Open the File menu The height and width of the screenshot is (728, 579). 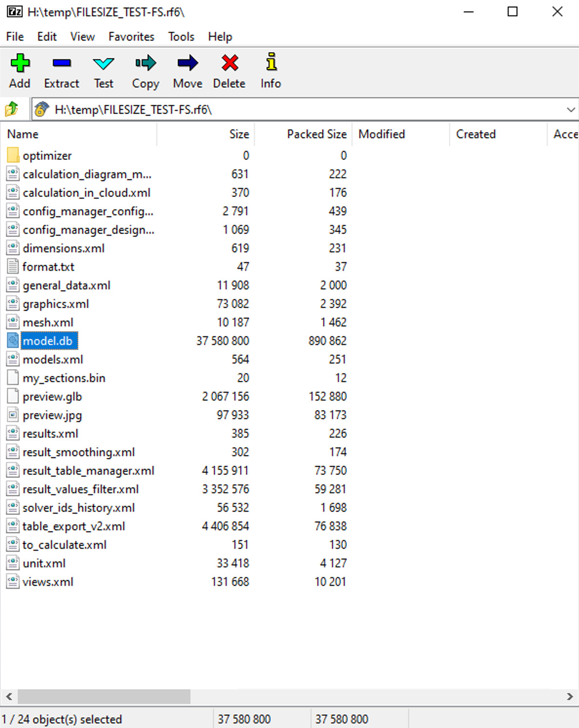coord(15,37)
